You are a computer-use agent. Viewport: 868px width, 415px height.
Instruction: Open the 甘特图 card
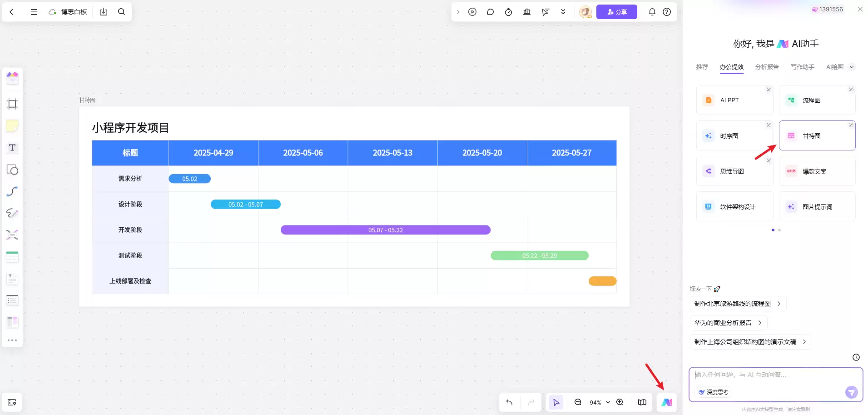pos(817,135)
